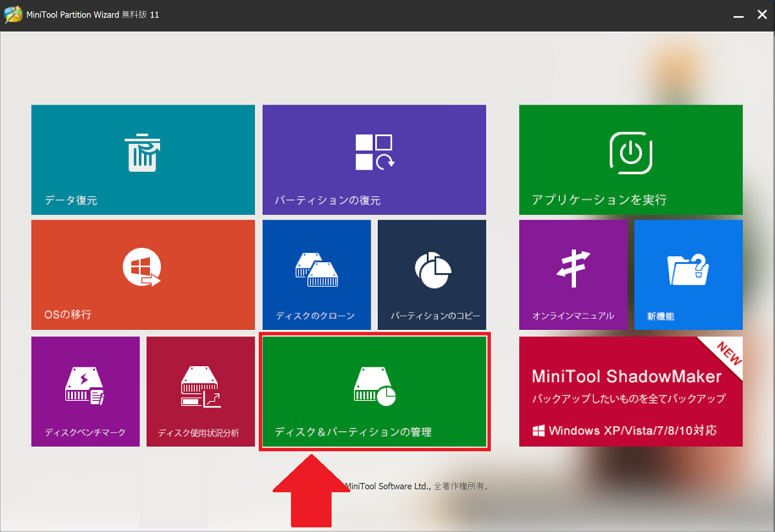Click the ディスクベンチマーク label

(x=85, y=433)
